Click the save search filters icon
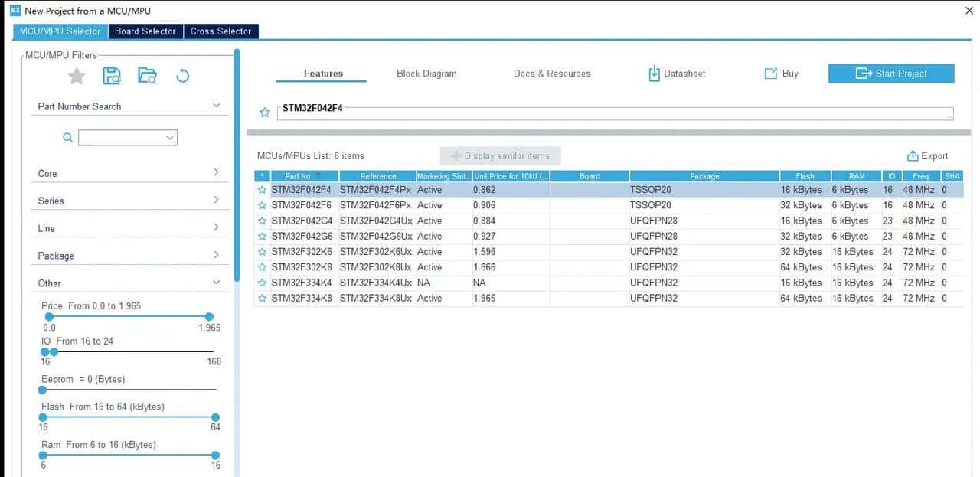This screenshot has width=980, height=477. point(112,76)
